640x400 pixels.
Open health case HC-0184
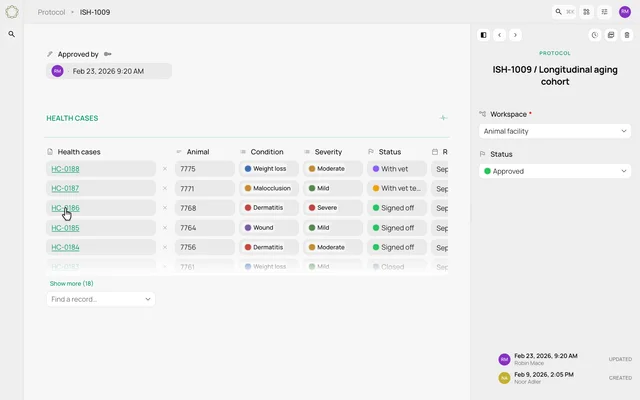click(65, 247)
